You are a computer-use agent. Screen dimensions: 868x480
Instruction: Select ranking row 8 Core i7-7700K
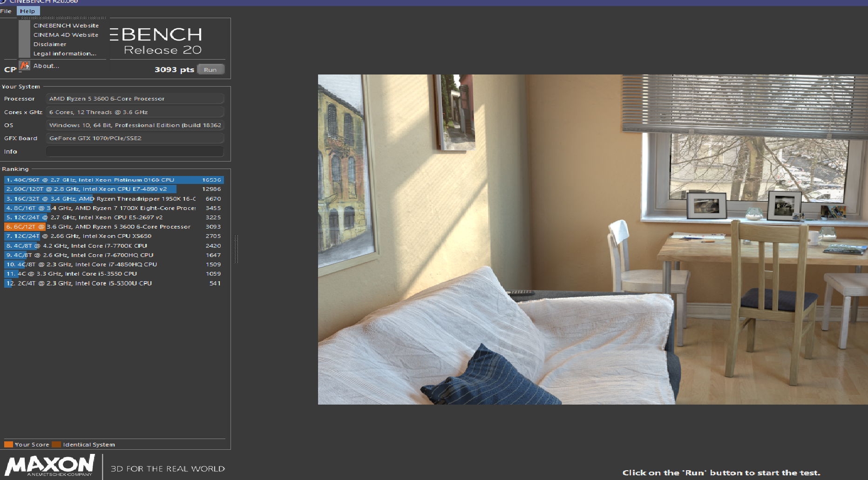[x=114, y=246]
